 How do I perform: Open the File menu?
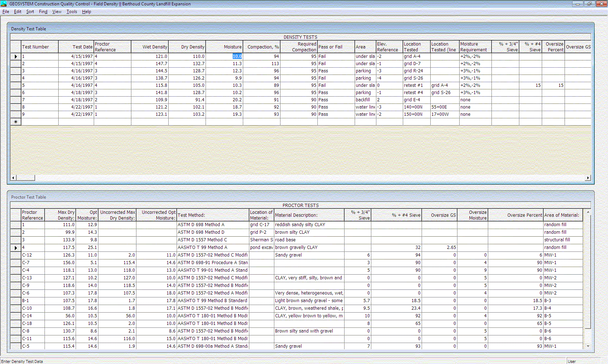(x=6, y=12)
